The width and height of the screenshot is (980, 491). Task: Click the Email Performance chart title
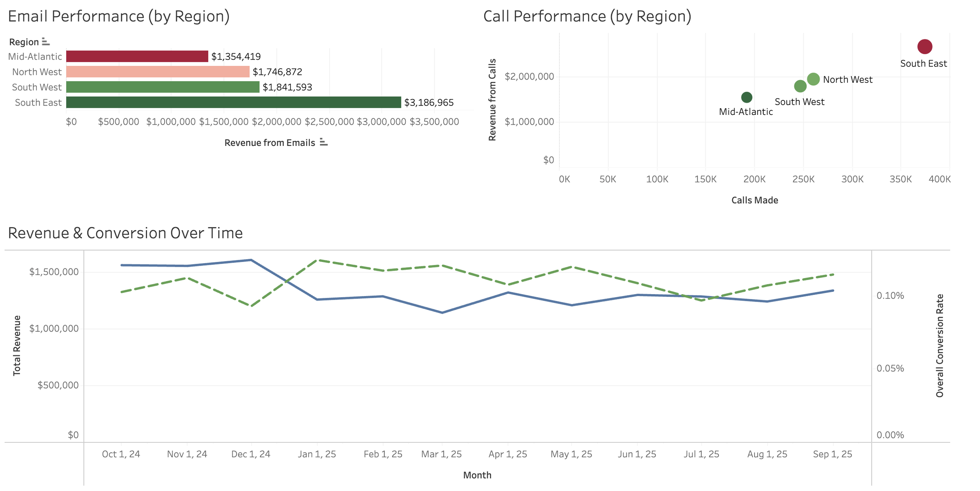(x=119, y=16)
